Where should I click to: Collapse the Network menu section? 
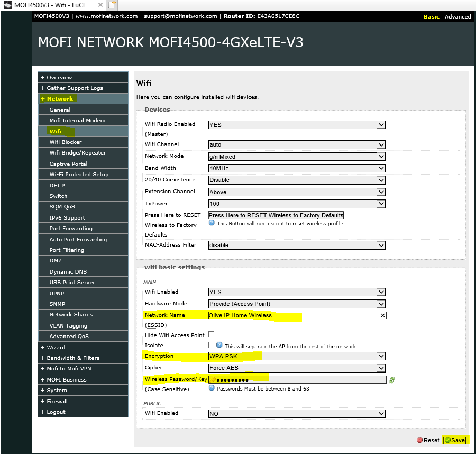[x=83, y=99]
